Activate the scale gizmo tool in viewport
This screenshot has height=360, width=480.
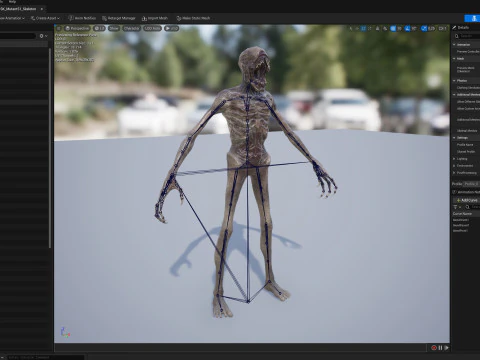(x=370, y=29)
